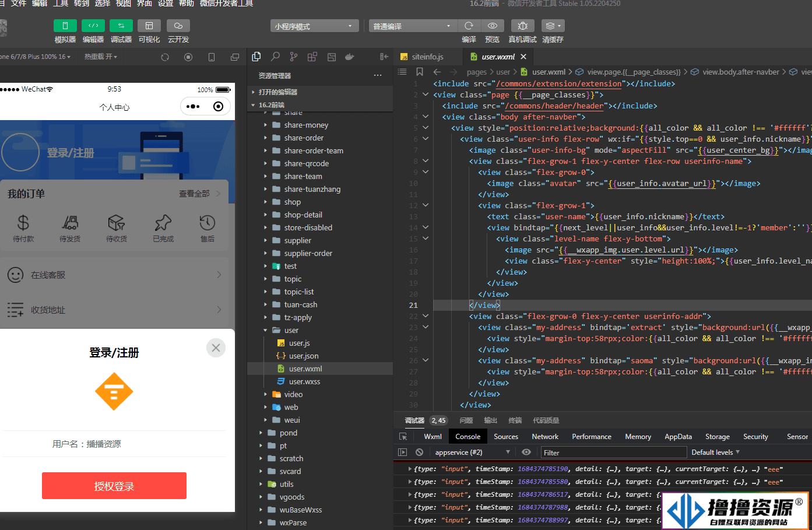The image size is (812, 530).
Task: Expand the shop-detail folder
Action: click(320, 215)
